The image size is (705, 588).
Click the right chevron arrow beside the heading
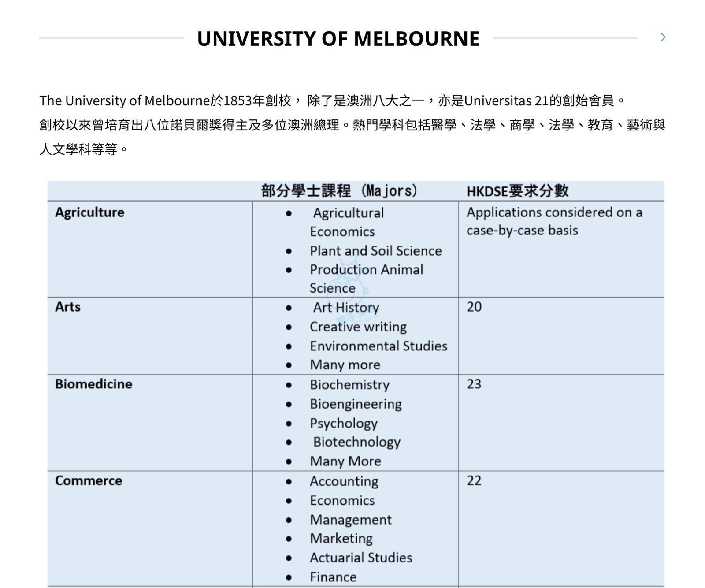click(663, 37)
